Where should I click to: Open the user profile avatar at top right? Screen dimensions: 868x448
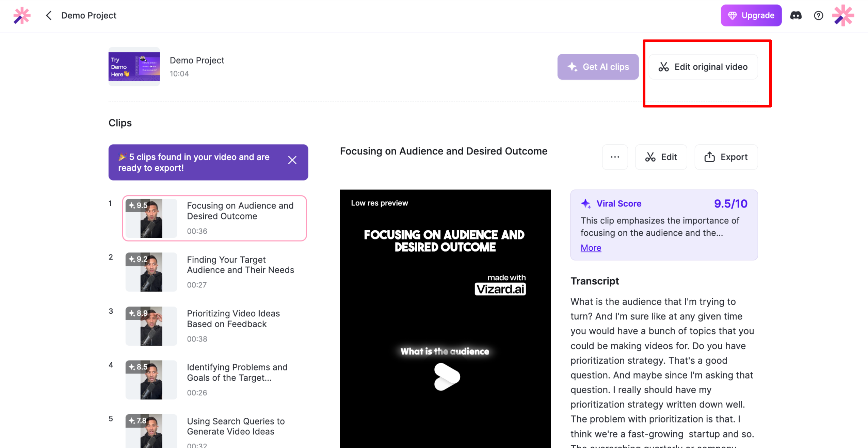point(843,15)
